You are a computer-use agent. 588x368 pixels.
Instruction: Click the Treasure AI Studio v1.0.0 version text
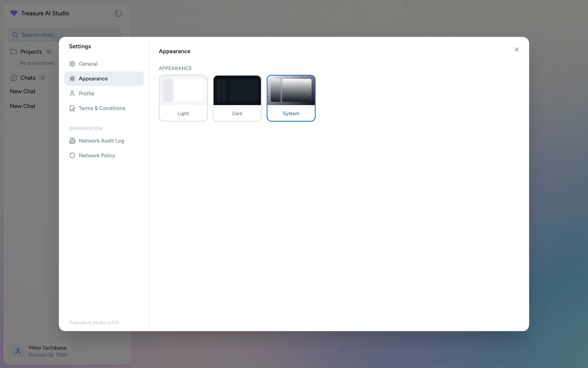coord(94,322)
